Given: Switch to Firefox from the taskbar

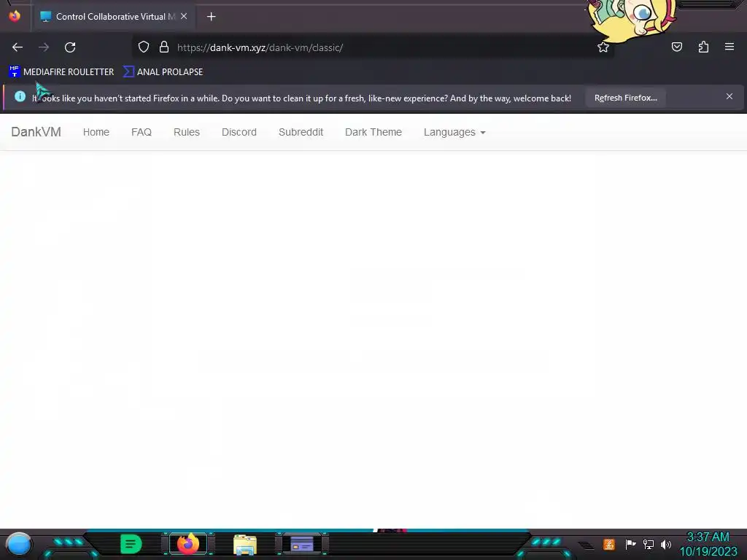Looking at the screenshot, I should pyautogui.click(x=188, y=544).
